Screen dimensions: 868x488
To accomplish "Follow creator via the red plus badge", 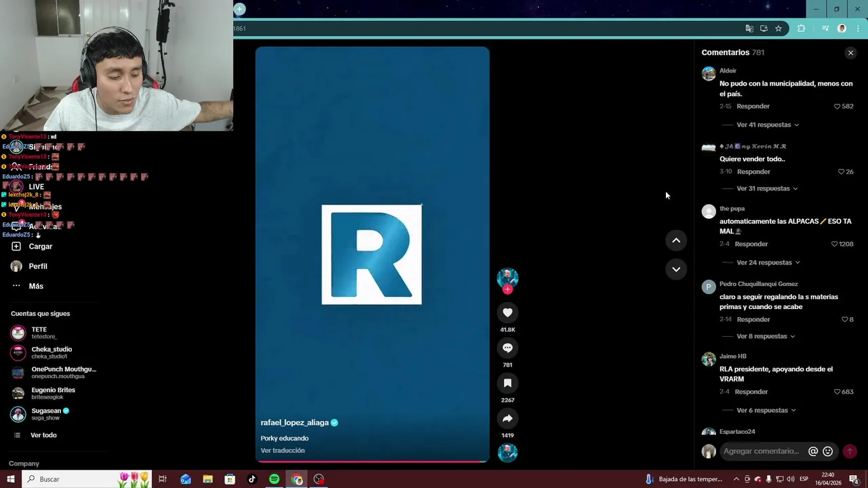I will 507,289.
